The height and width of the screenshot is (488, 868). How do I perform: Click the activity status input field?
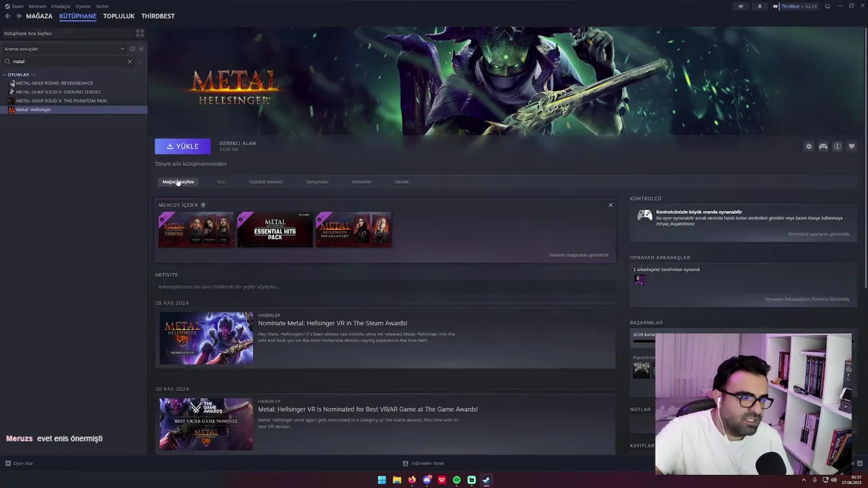click(x=384, y=287)
